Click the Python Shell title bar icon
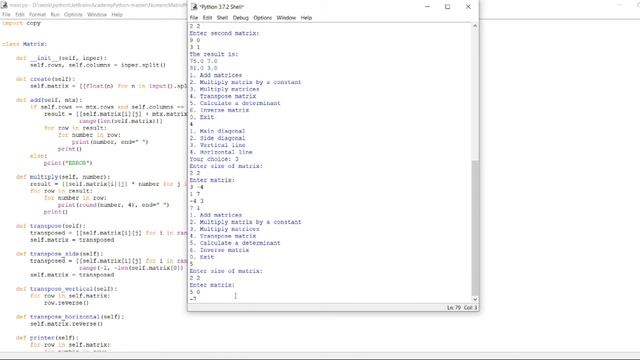Viewport: 640px width, 360px height. (194, 7)
